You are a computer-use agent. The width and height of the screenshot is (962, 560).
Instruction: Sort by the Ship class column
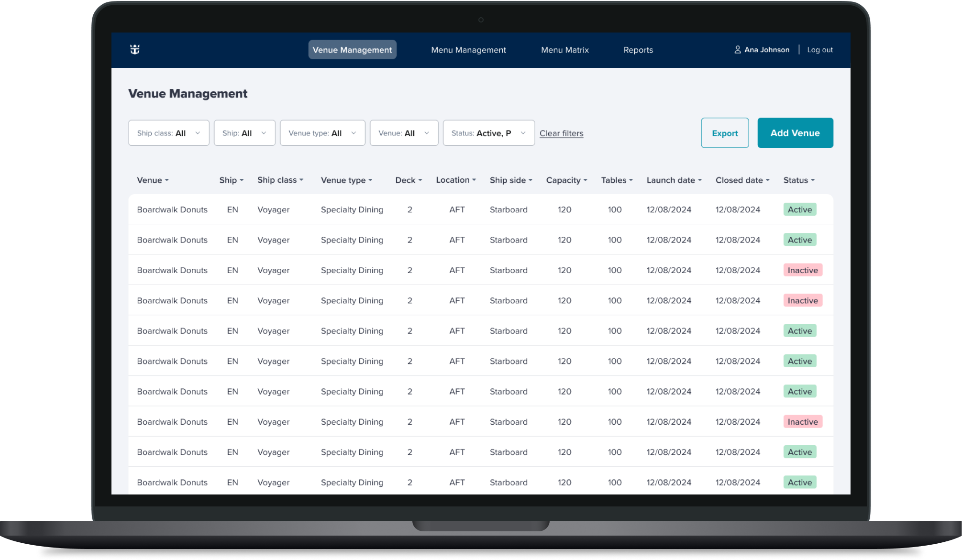[x=280, y=180]
